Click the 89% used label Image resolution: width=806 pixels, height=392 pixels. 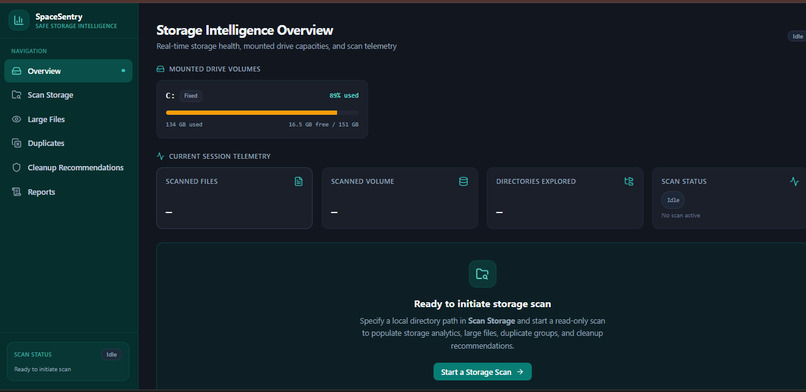(344, 96)
